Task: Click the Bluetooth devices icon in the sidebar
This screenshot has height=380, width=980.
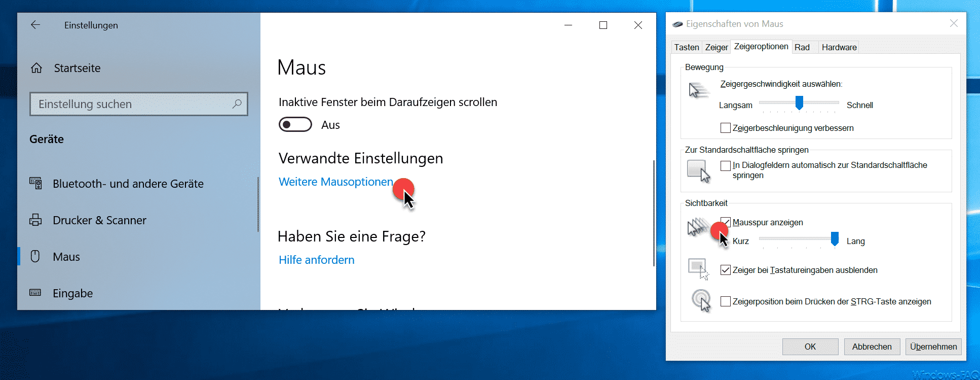Action: 35,183
